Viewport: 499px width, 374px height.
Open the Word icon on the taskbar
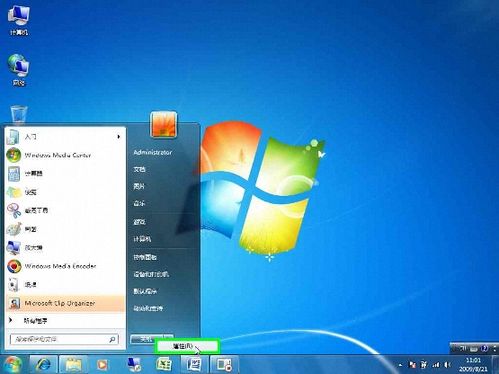[x=194, y=364]
